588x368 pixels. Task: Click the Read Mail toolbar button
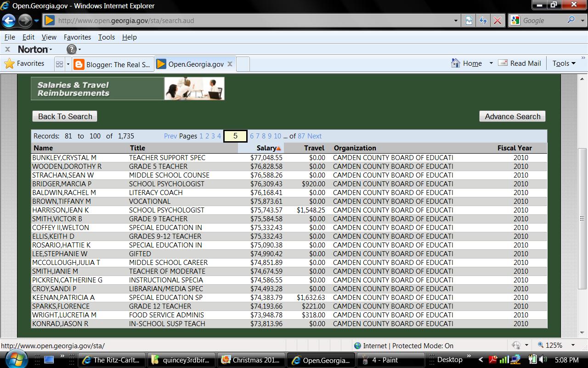[520, 63]
